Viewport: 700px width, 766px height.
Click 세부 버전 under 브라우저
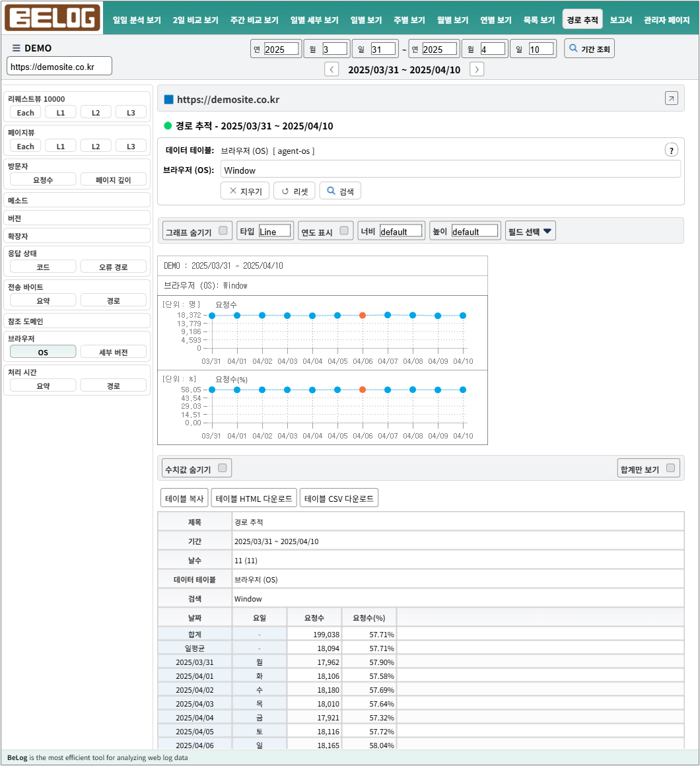[x=114, y=352]
